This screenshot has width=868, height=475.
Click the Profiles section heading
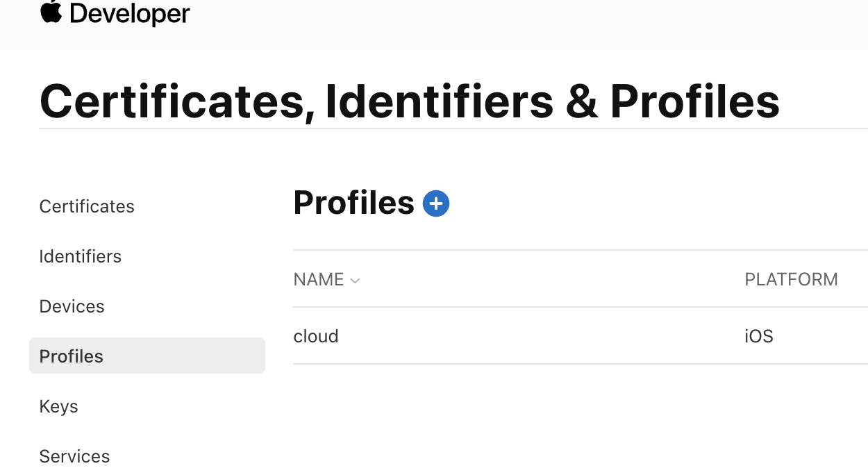point(353,203)
